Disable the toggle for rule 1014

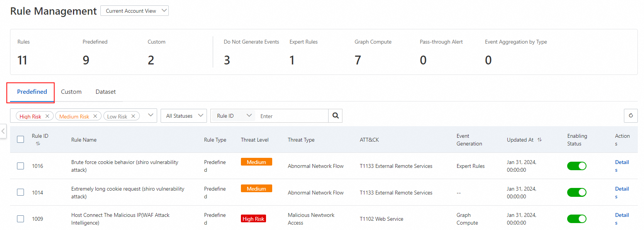pyautogui.click(x=576, y=192)
